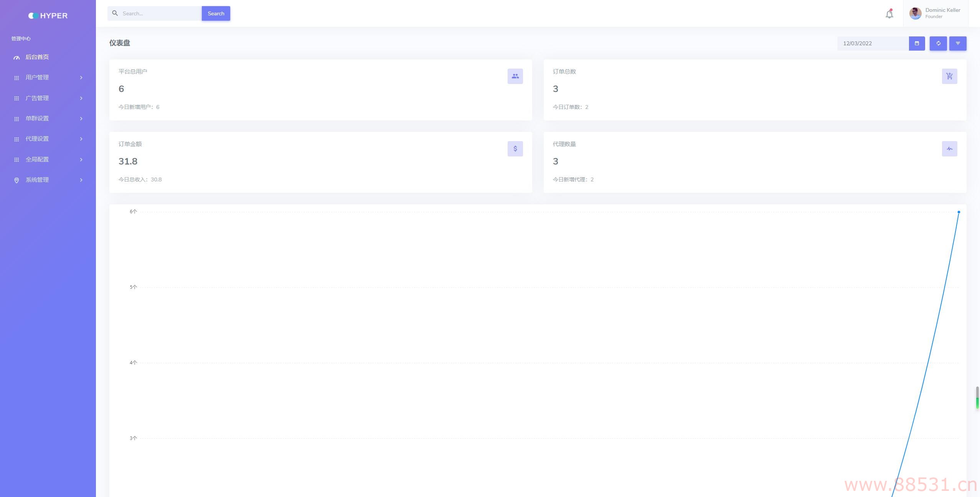Expand the 用户管理 sidebar menu

click(x=48, y=77)
